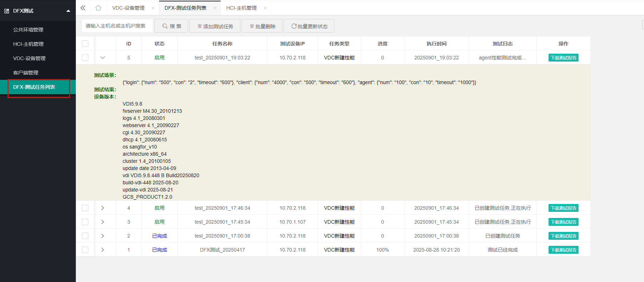Click the 搜索 search button
Screen dimensions: 644x282
point(171,26)
